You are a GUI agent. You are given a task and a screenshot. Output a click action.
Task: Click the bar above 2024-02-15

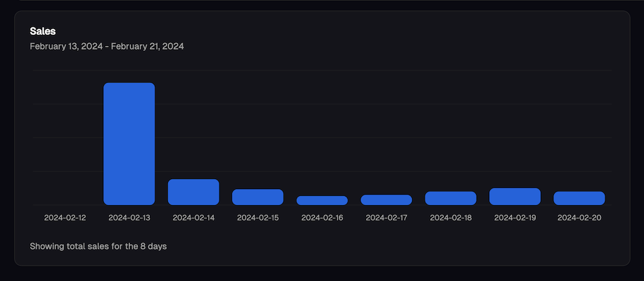257,197
